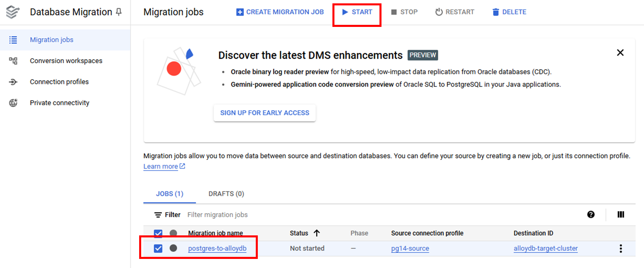The width and height of the screenshot is (644, 268).
Task: Click the stop square icon in toolbar
Action: (x=394, y=12)
